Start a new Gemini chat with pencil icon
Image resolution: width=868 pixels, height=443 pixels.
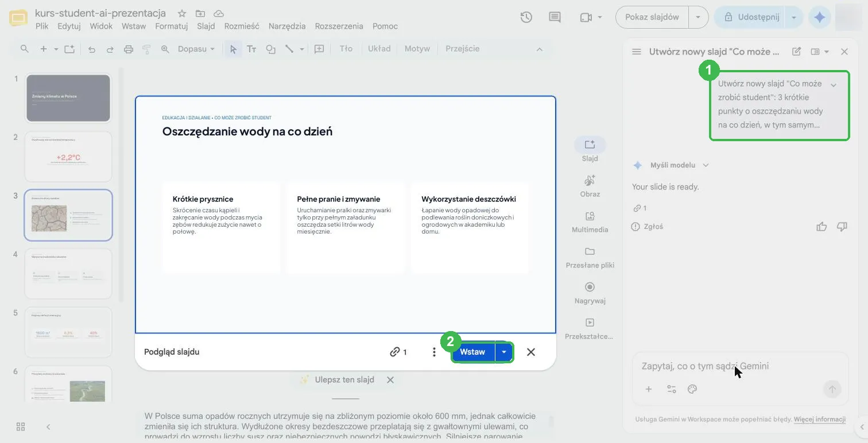[796, 52]
